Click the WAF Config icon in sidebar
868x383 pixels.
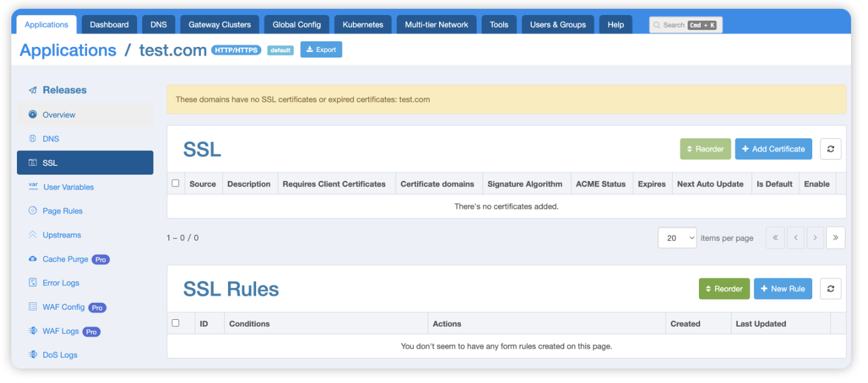coord(33,307)
